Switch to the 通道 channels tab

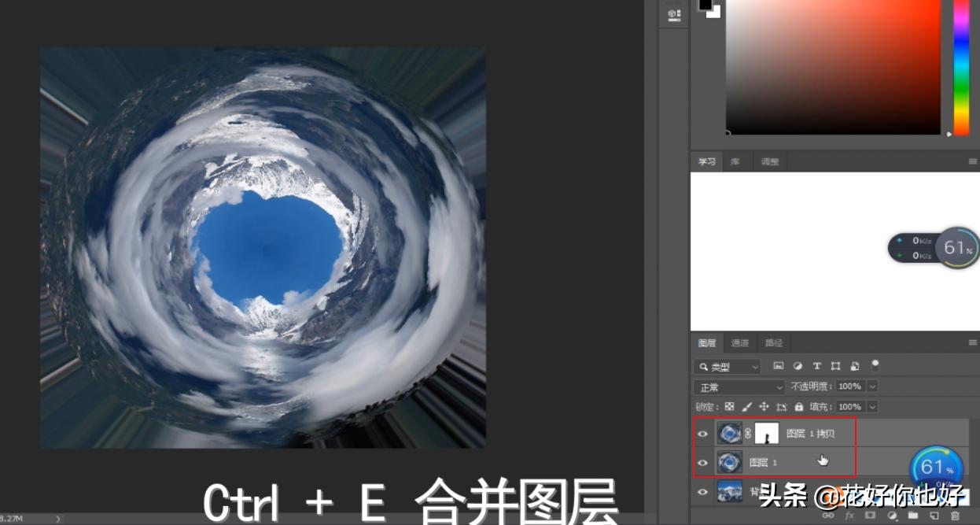(739, 342)
